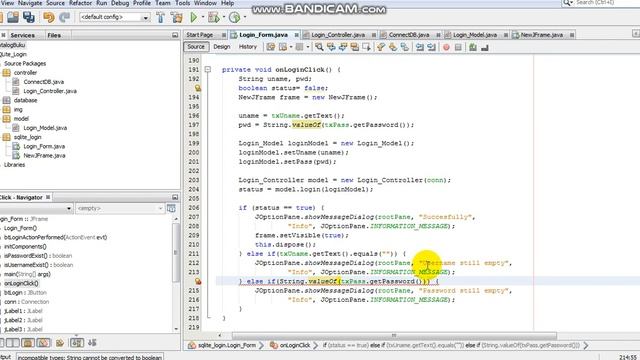Collapse the onLoginClick method fold on line 191

208,69
